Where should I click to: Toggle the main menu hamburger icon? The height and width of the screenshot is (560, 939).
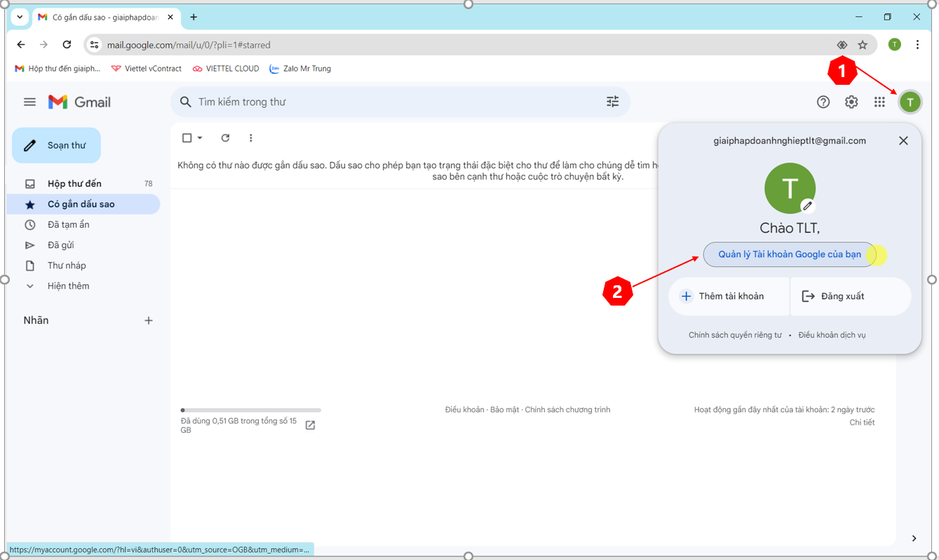[x=29, y=102]
